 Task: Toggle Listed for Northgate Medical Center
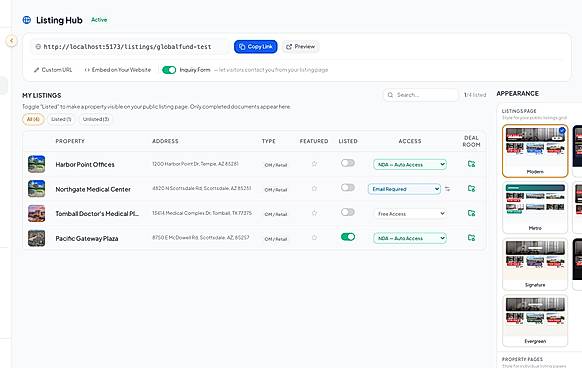348,188
